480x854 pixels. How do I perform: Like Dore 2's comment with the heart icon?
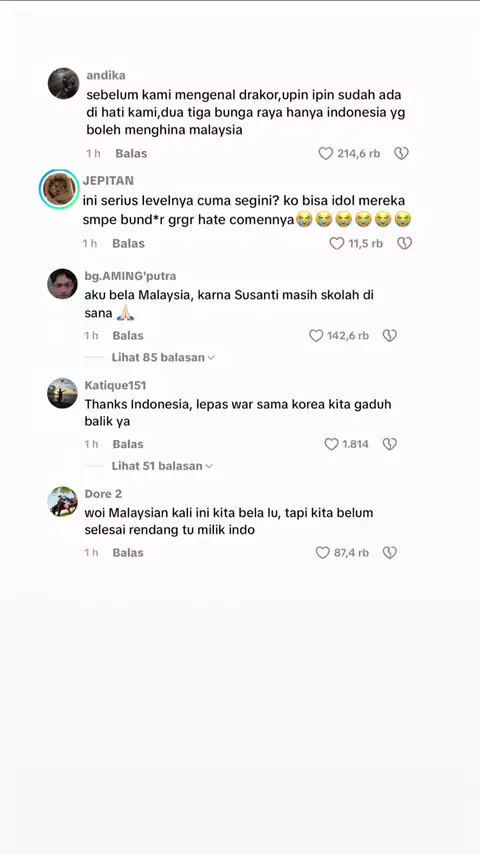point(323,553)
